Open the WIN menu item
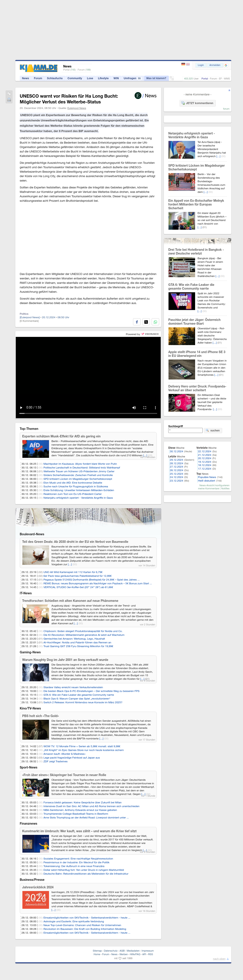The width and height of the screenshot is (243, 980). point(116,78)
